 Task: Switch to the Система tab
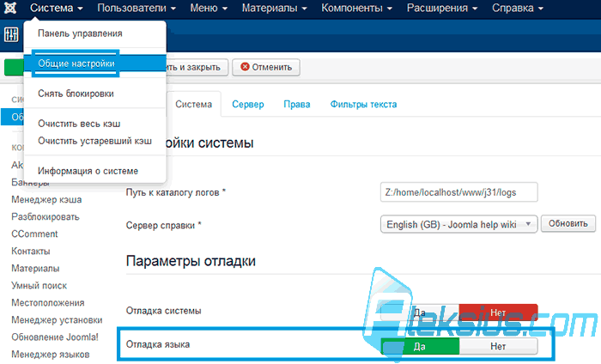(x=193, y=104)
